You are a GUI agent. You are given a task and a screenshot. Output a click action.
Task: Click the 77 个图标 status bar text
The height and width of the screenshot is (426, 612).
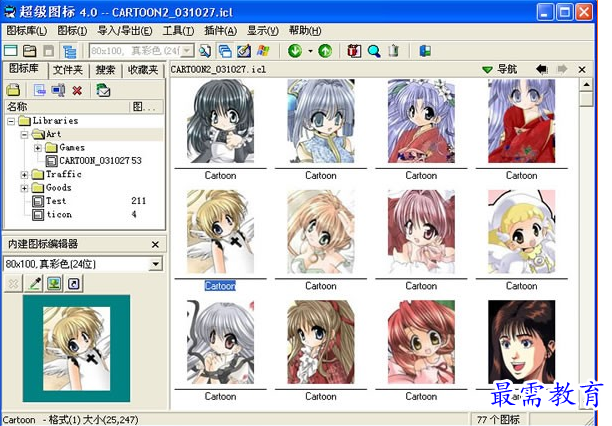point(498,420)
